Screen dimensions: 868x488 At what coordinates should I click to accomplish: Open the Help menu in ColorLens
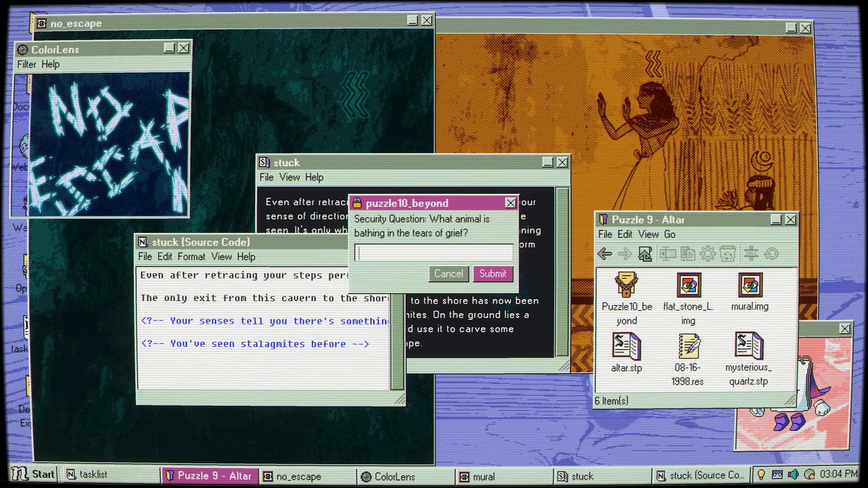point(51,64)
